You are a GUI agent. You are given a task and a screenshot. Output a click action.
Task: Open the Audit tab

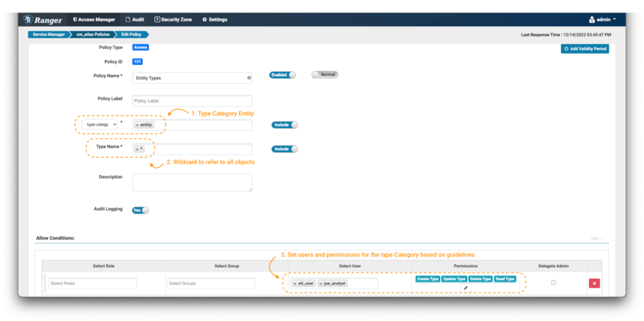(135, 20)
